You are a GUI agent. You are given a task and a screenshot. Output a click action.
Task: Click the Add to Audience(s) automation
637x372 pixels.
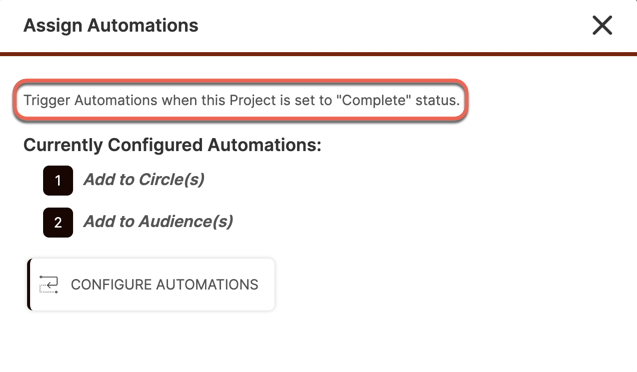click(158, 222)
